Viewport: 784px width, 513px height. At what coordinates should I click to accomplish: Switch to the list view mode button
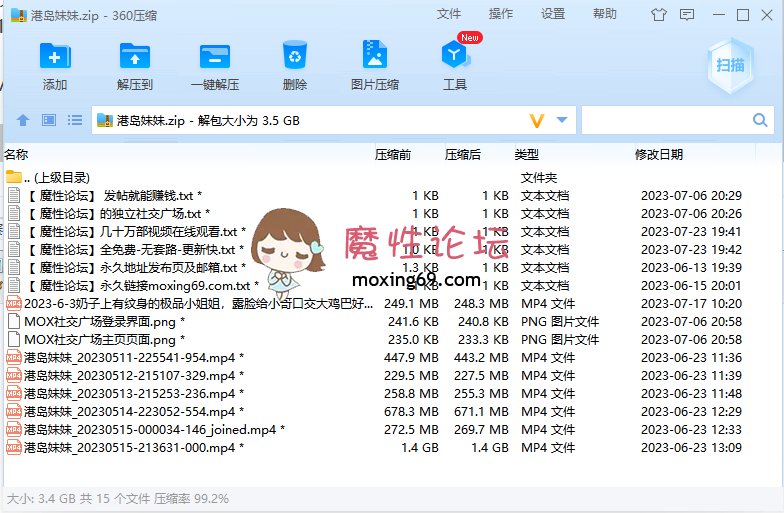pyautogui.click(x=75, y=120)
